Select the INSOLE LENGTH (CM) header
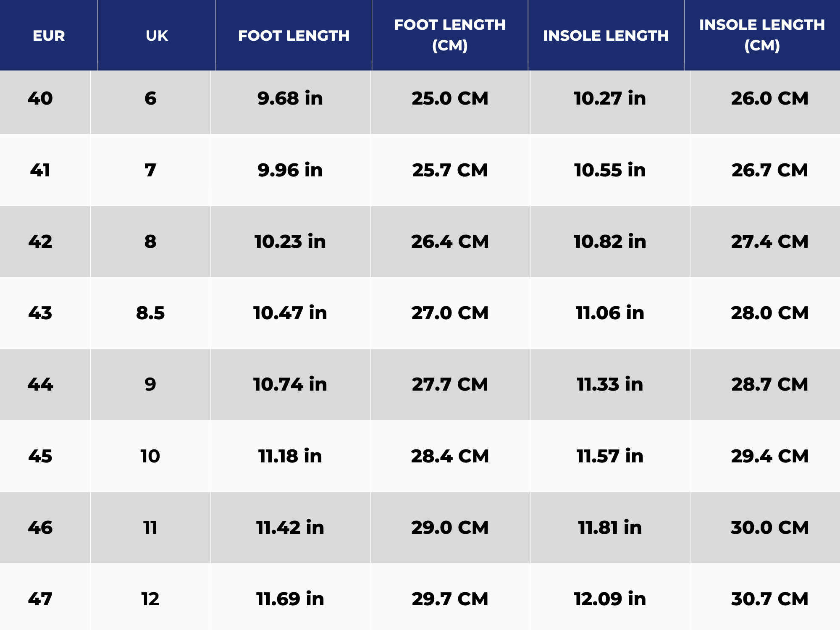Viewport: 840px width, 630px height. (x=762, y=35)
